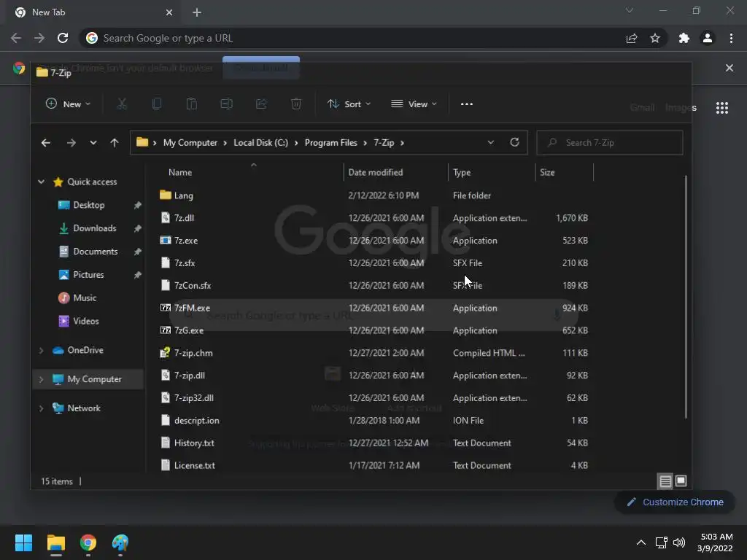The width and height of the screenshot is (747, 560).
Task: Go back using Explorer's back arrow
Action: point(46,143)
